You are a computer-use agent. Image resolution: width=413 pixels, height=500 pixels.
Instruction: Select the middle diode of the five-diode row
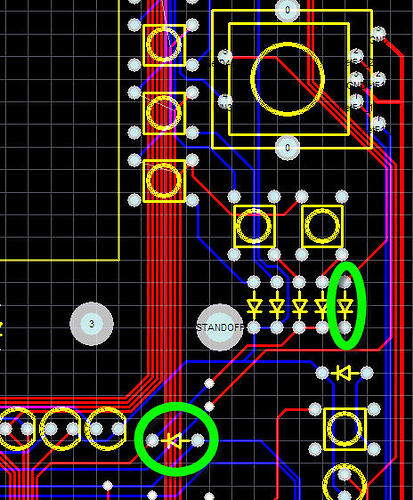[x=299, y=305]
